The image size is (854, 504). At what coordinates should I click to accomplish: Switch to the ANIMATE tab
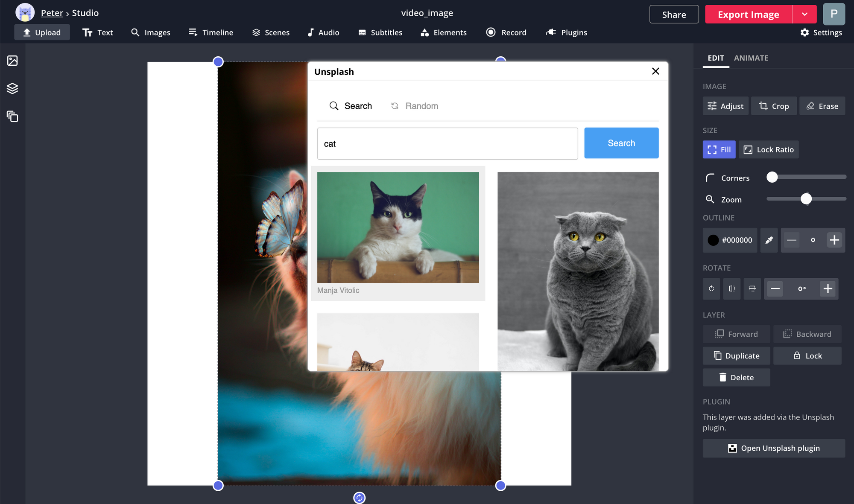tap(751, 58)
